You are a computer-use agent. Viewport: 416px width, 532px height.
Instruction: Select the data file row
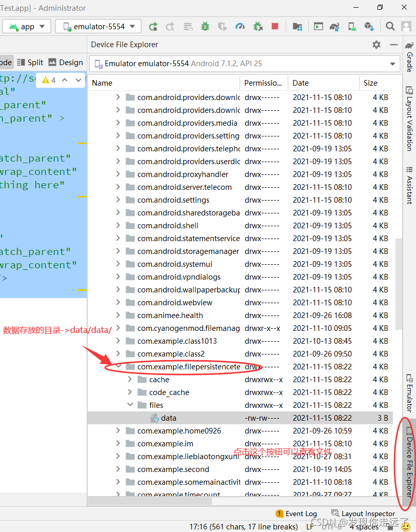pyautogui.click(x=240, y=418)
